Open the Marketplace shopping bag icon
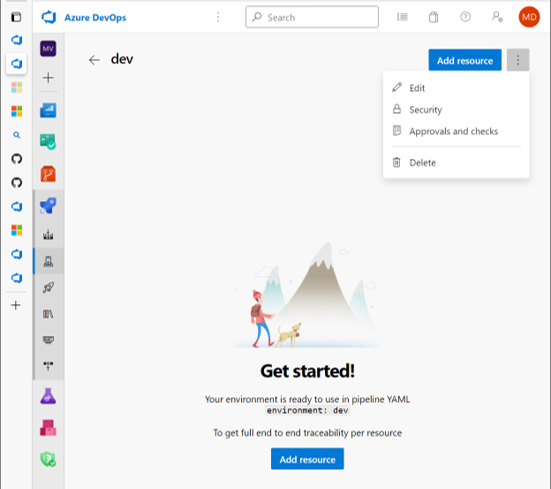Screen dimensions: 551x489 point(434,17)
